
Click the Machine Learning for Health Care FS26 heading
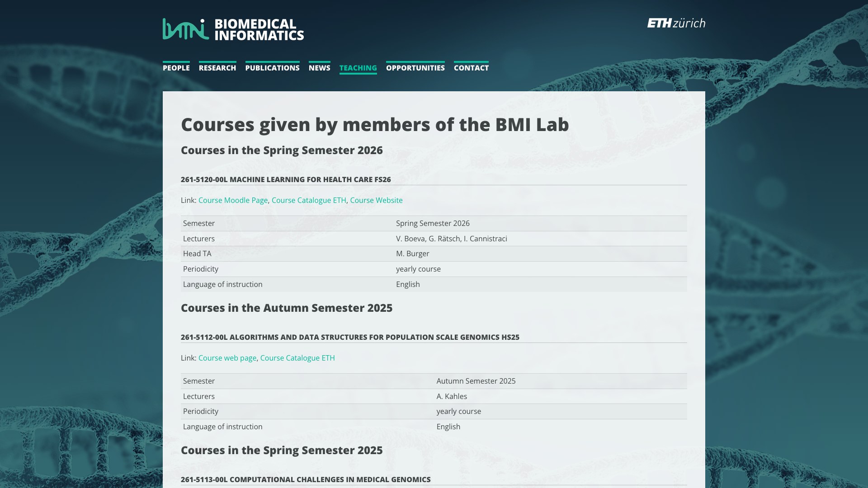pyautogui.click(x=286, y=179)
